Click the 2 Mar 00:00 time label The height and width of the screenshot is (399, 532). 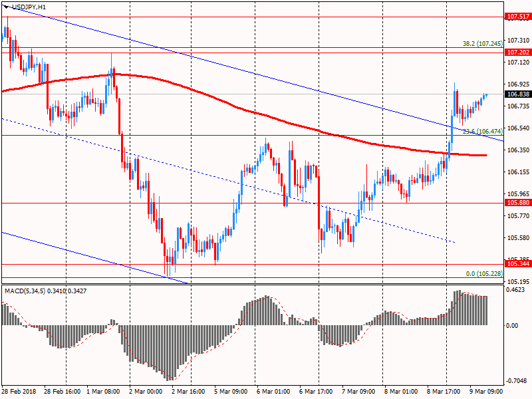(146, 392)
